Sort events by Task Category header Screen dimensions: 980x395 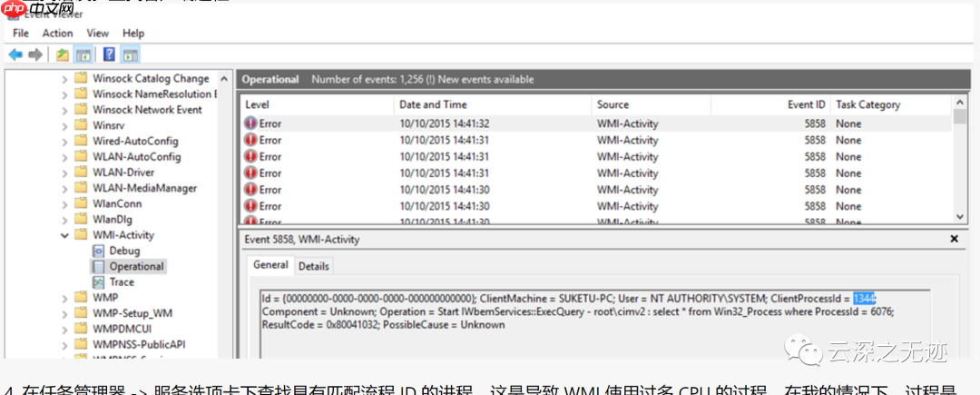pos(891,105)
